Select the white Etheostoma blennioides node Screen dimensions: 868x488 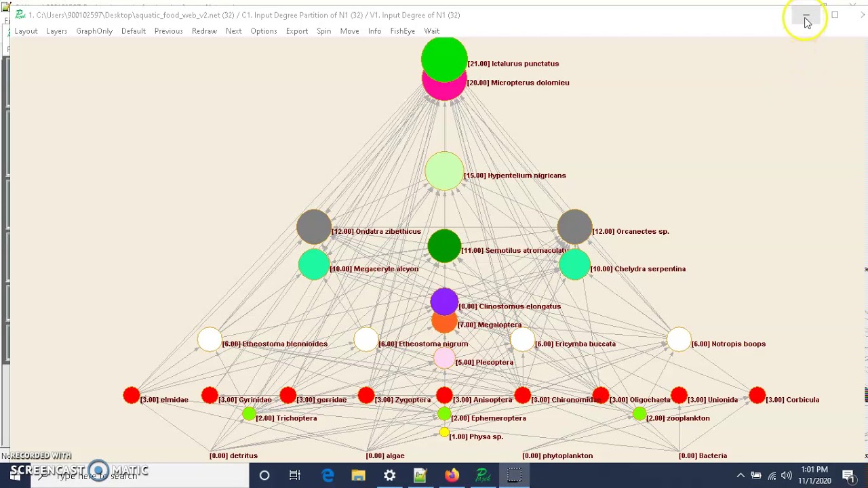click(x=210, y=340)
